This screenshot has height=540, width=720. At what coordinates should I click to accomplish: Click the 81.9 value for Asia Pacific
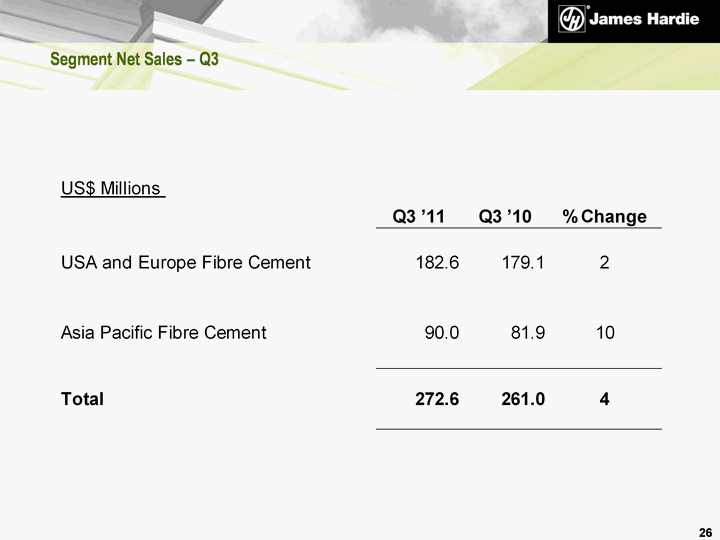tap(527, 333)
